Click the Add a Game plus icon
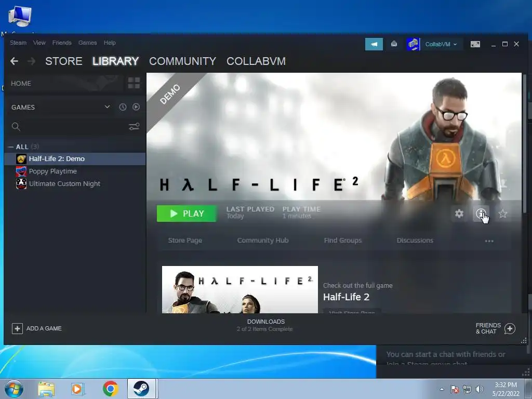Viewport: 532px width, 399px height. (x=17, y=328)
